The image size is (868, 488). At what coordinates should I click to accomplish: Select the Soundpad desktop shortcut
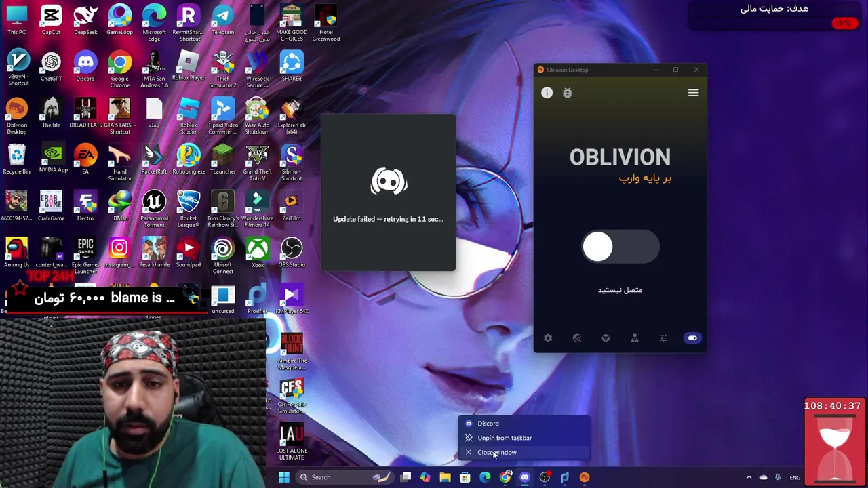pyautogui.click(x=189, y=252)
